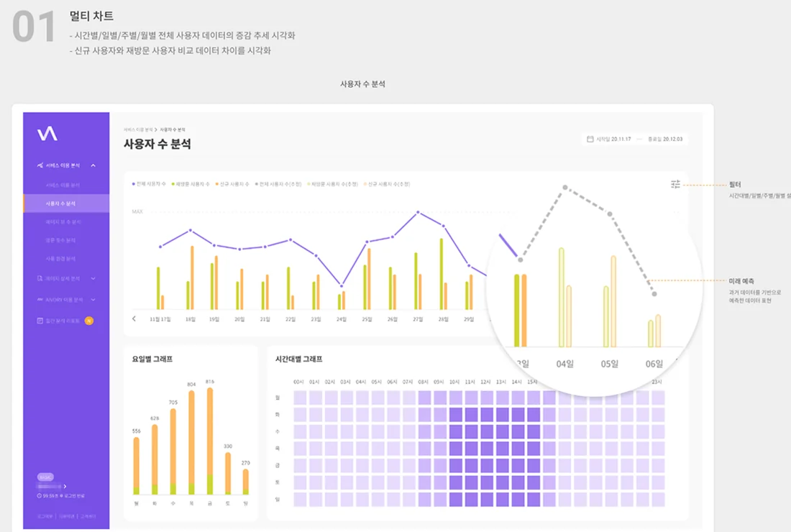Click the chart icon beside 서비스 이용 분석

pyautogui.click(x=40, y=165)
